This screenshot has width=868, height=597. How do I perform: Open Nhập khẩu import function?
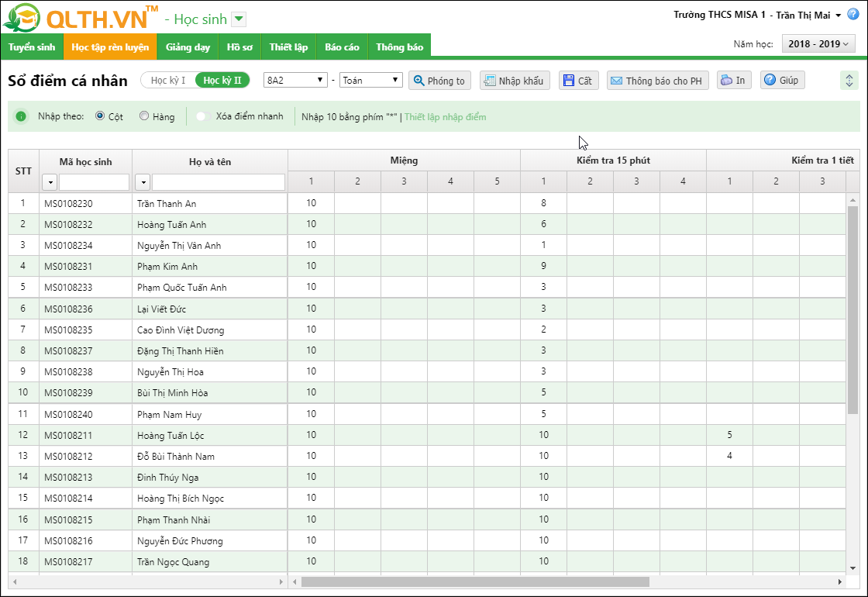pos(515,81)
